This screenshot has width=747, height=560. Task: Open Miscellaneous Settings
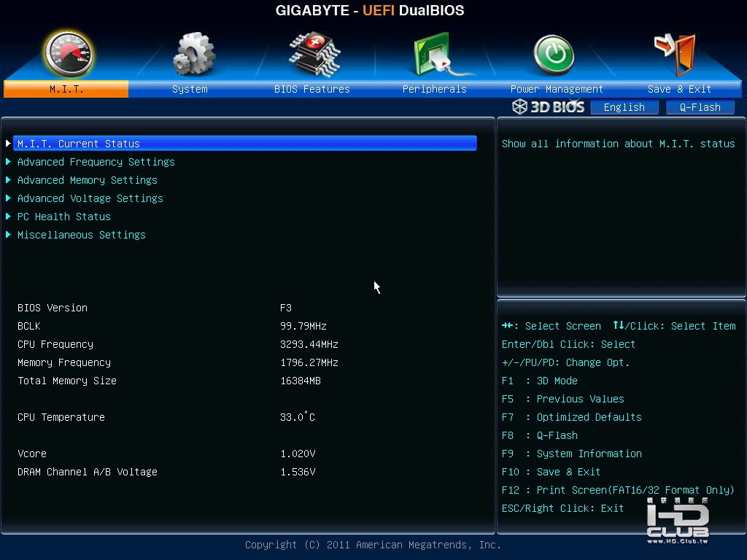coord(82,235)
